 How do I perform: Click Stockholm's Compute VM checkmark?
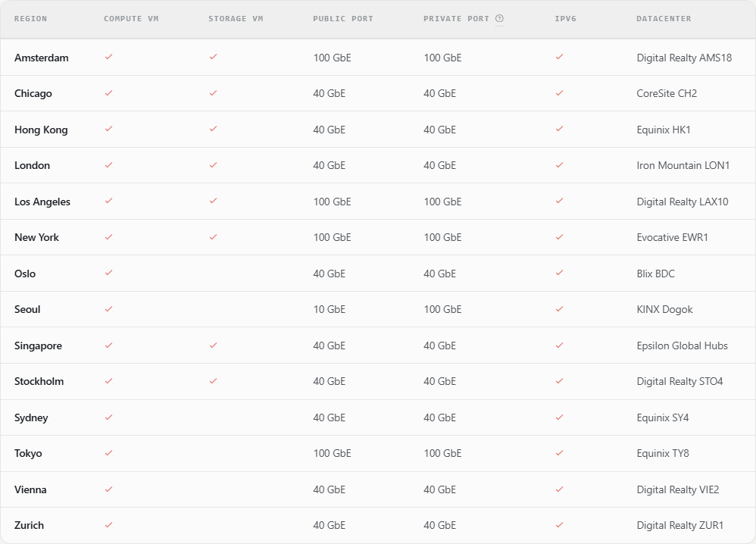click(x=109, y=381)
